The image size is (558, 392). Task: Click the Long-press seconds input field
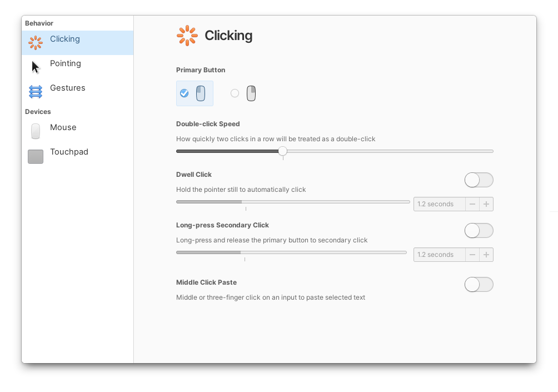[439, 255]
